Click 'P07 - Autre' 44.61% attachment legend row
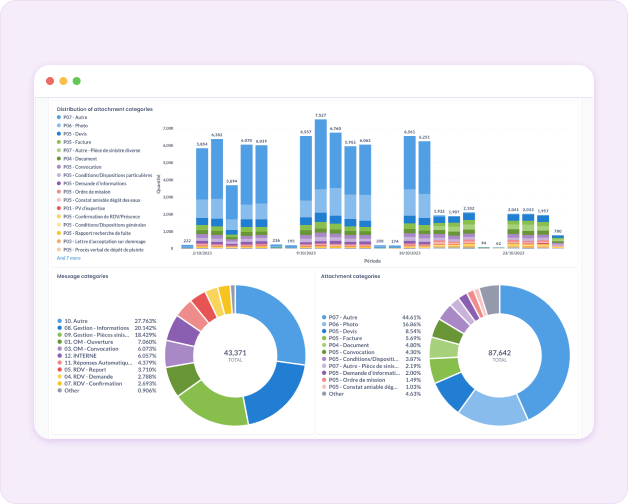Screen dimensions: 628x504 371,317
